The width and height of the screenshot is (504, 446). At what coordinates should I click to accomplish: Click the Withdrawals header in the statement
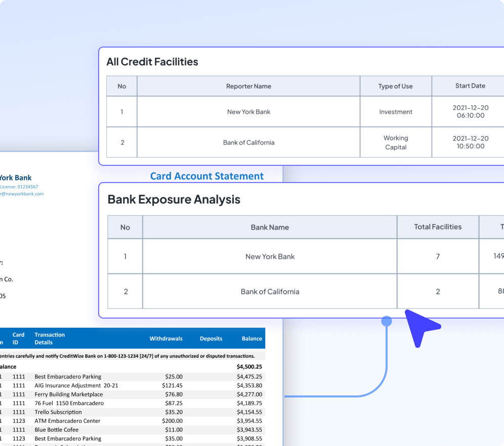click(166, 338)
